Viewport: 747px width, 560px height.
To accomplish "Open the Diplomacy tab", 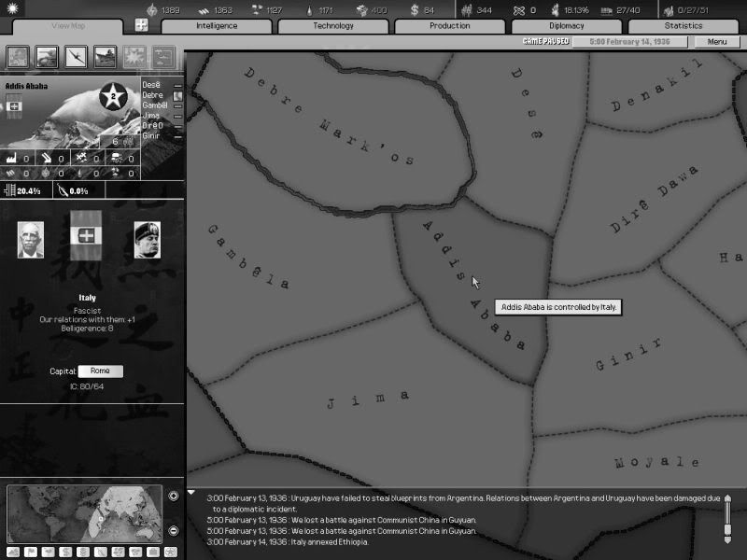I will tap(567, 26).
